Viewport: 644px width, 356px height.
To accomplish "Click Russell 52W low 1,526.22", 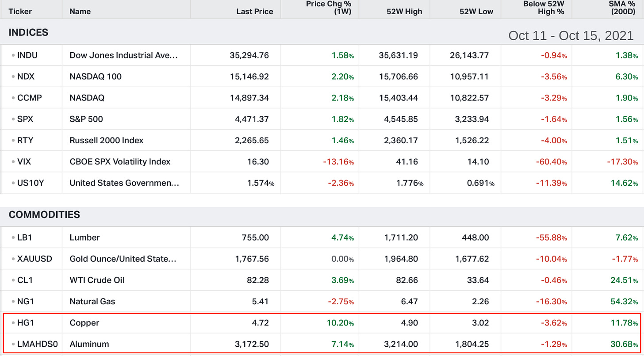I will (x=472, y=140).
